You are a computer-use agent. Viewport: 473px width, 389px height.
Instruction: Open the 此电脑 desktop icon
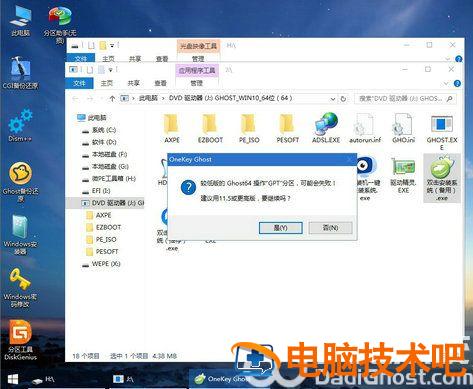[x=20, y=20]
